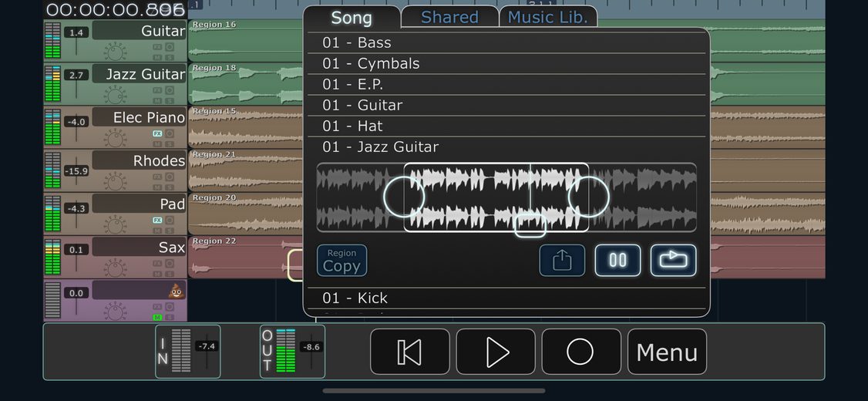Click the Guitar track pan knob
This screenshot has height=401, width=868.
pyautogui.click(x=115, y=52)
